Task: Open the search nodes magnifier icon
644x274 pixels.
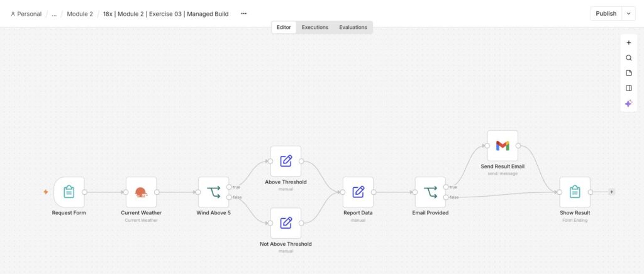Action: pyautogui.click(x=628, y=58)
